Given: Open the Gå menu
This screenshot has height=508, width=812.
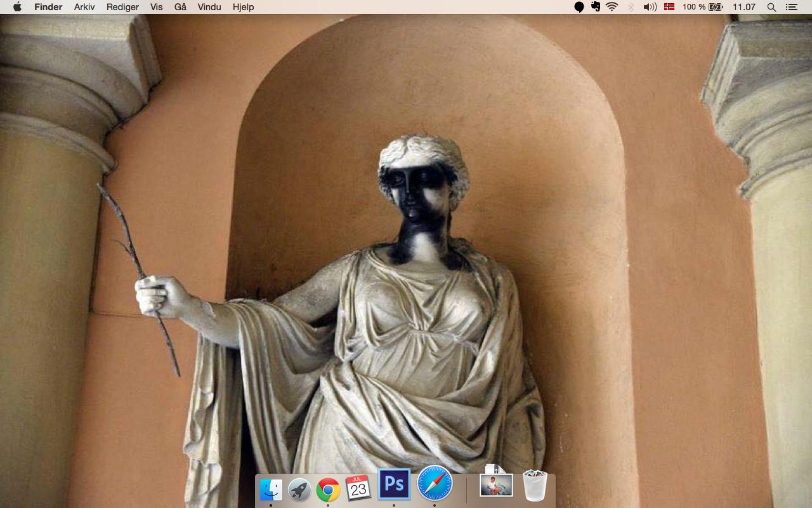Looking at the screenshot, I should tap(180, 7).
